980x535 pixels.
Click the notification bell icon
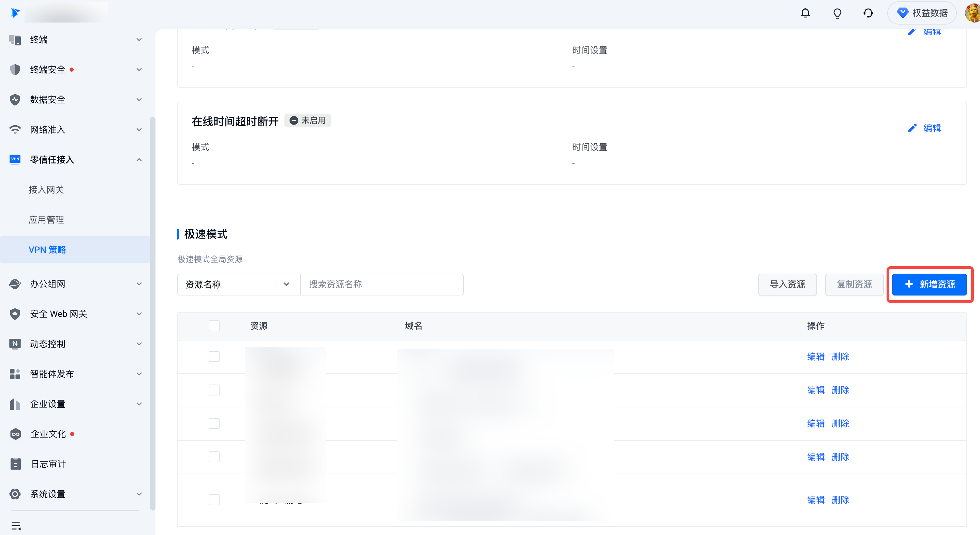pyautogui.click(x=805, y=13)
